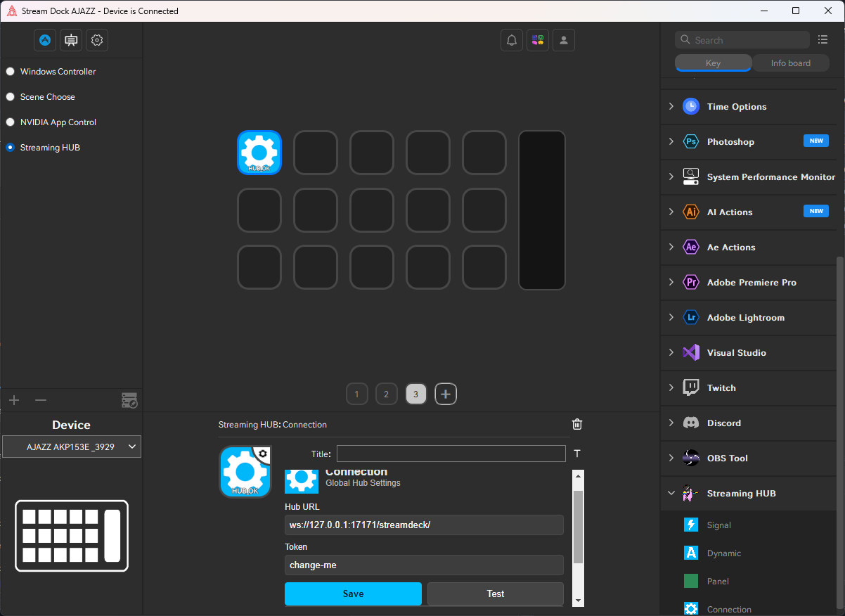Screen dimensions: 845x616
Task: Click the Hub URL input field
Action: 424,525
